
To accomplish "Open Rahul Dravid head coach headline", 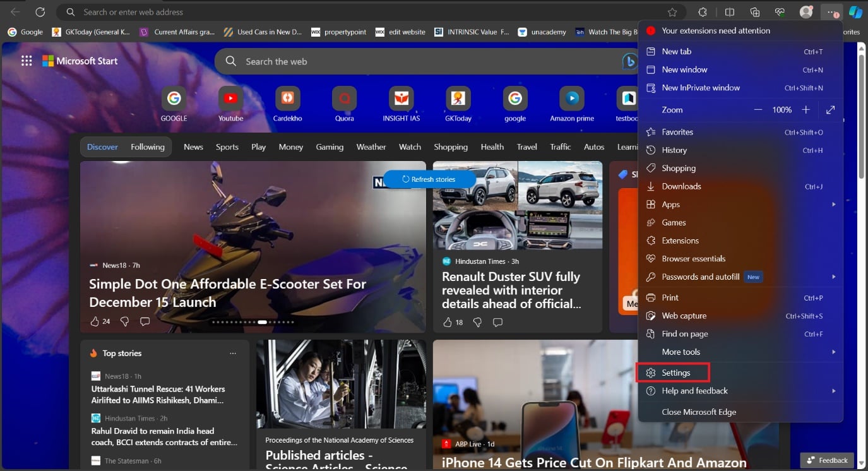I will [164, 436].
